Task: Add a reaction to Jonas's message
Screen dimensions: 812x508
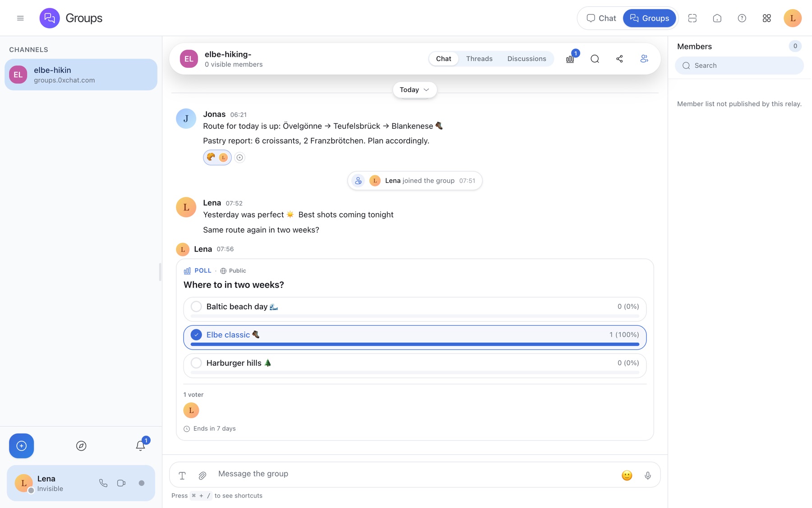Action: (240, 158)
